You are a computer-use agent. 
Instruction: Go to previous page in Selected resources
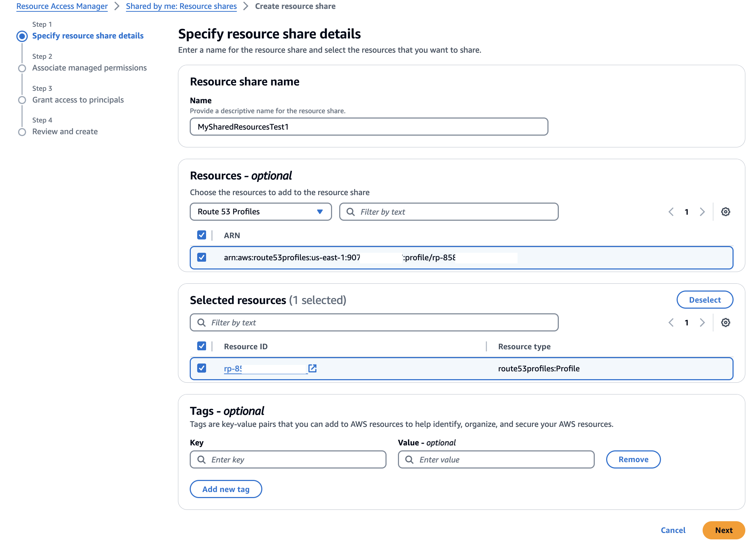click(671, 323)
